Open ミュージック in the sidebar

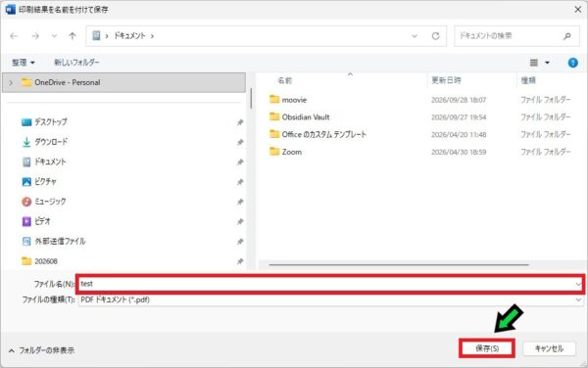pyautogui.click(x=50, y=202)
